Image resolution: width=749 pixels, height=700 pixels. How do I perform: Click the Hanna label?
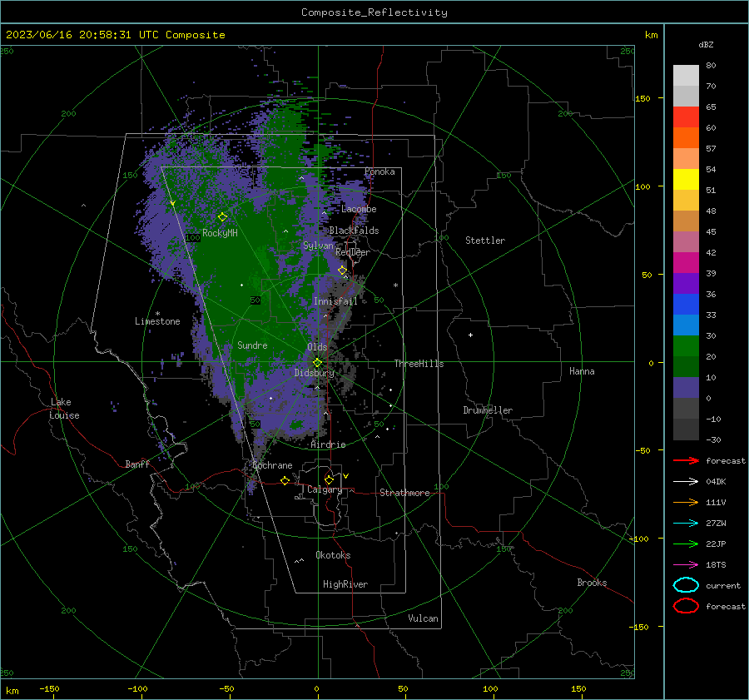pos(582,371)
